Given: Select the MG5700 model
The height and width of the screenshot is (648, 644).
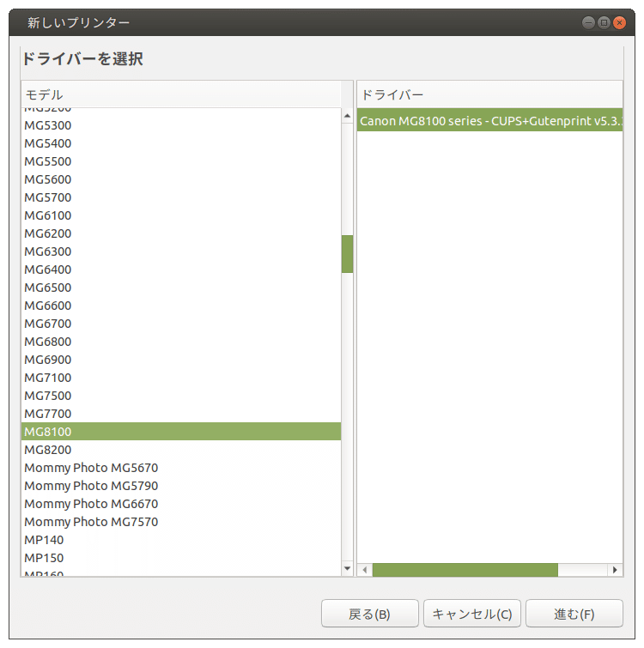Looking at the screenshot, I should point(181,197).
